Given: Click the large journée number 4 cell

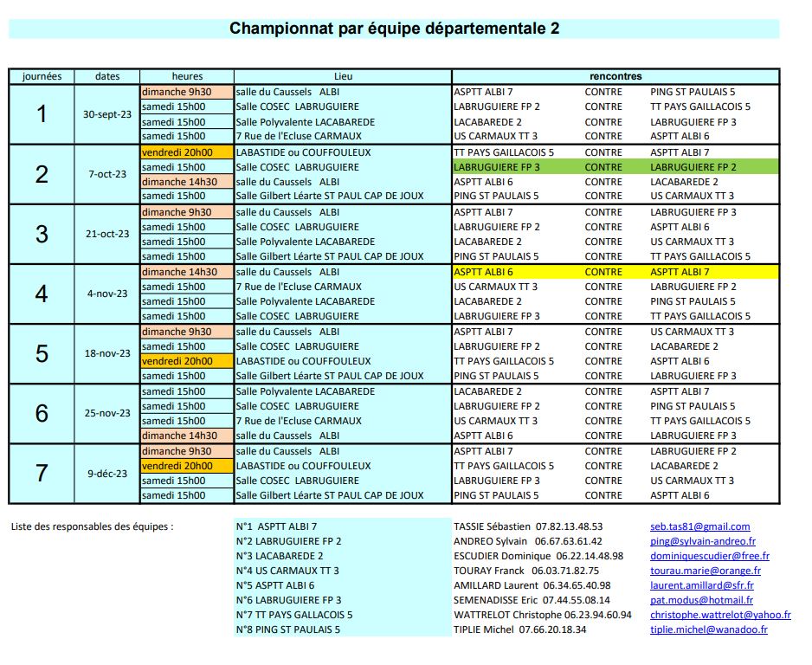Looking at the screenshot, I should pos(42,294).
